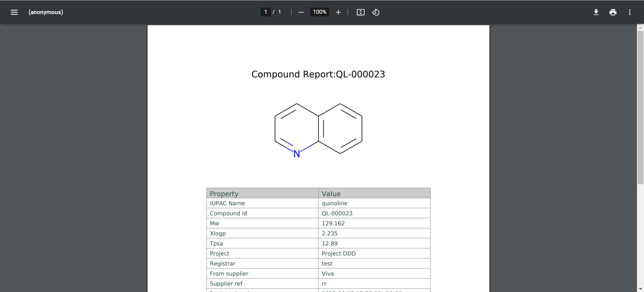Click the Project property cell
The height and width of the screenshot is (292, 644).
pos(262,253)
